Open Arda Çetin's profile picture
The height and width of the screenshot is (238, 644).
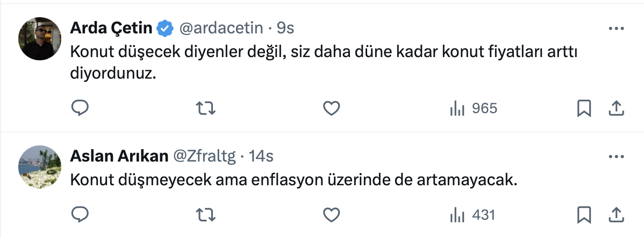39,38
